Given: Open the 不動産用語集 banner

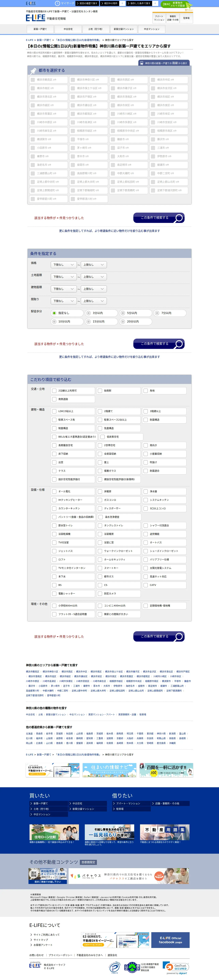Looking at the screenshot, I should (x=165, y=832).
